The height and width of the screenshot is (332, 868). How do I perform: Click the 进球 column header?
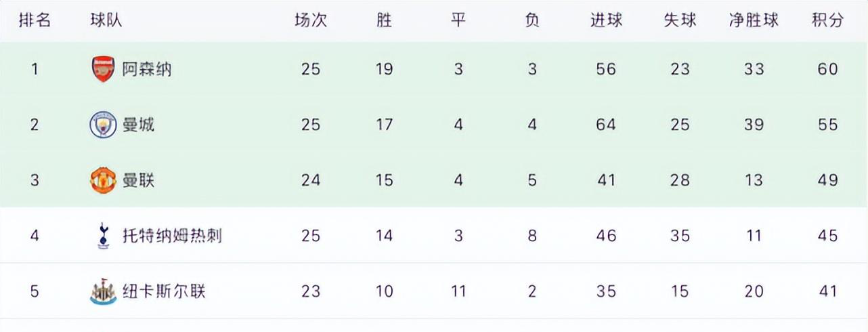[x=606, y=20]
